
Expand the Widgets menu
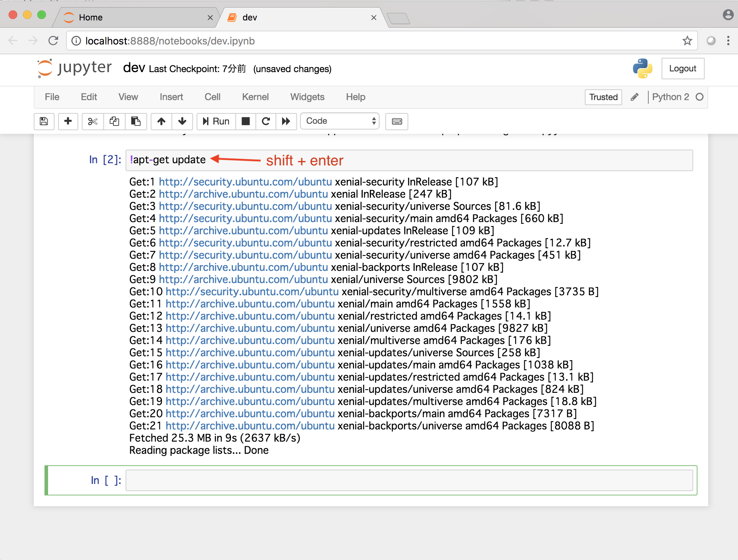pos(307,97)
